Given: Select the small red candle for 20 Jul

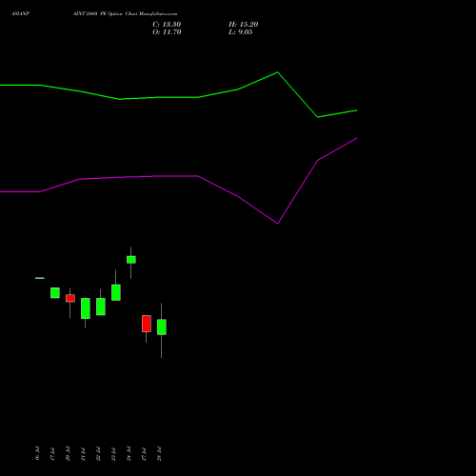Looking at the screenshot, I should 70,298.
